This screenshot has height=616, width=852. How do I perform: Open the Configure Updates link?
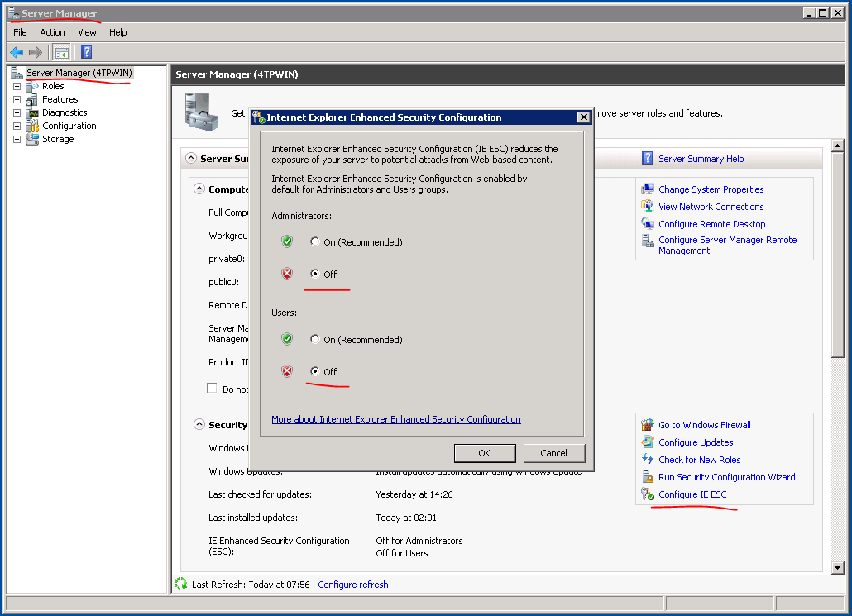696,442
